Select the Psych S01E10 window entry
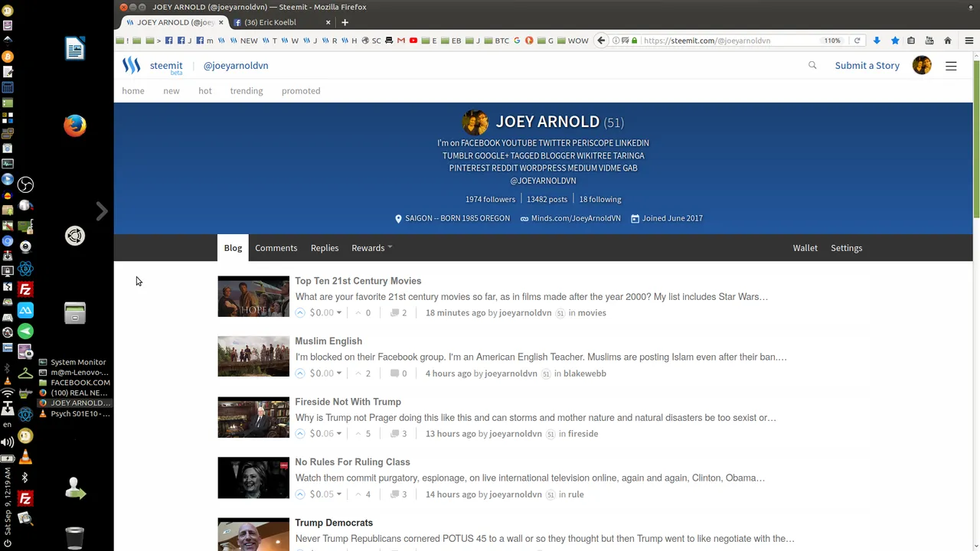The height and width of the screenshot is (551, 980). pos(73,414)
